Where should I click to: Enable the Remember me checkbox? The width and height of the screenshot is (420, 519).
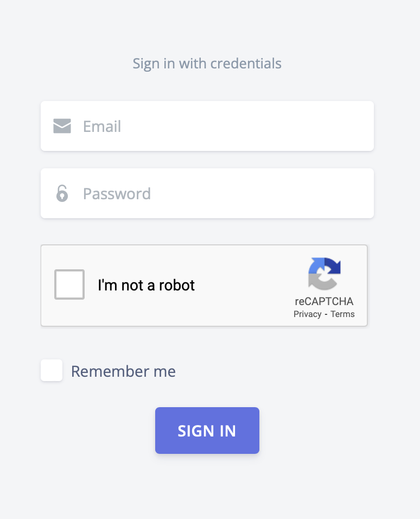point(52,371)
